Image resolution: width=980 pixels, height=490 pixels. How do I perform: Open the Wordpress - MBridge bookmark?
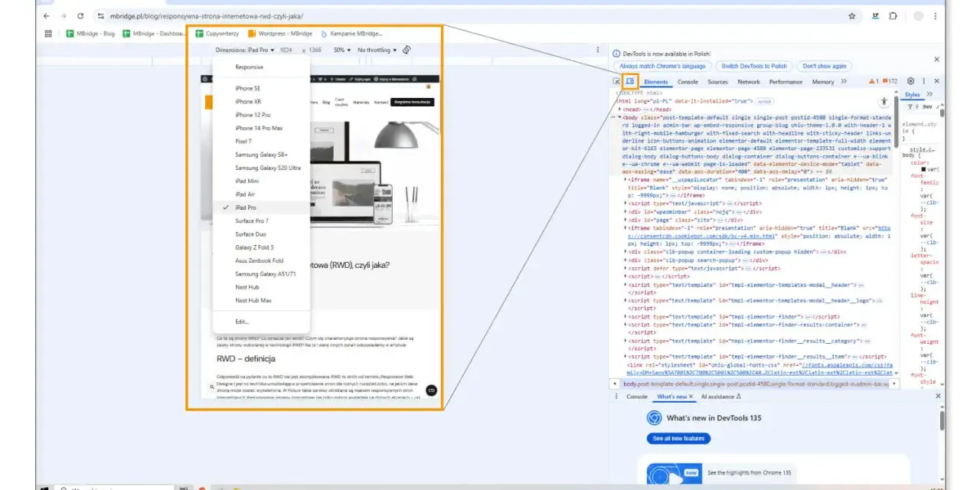point(279,34)
